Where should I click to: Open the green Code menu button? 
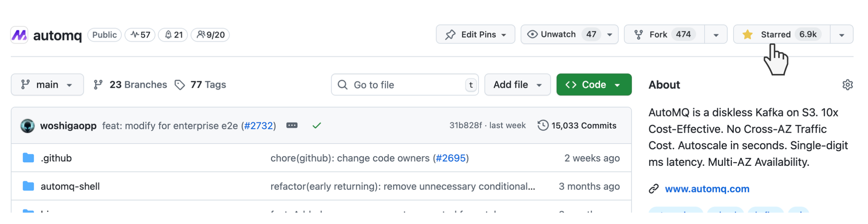click(x=594, y=85)
